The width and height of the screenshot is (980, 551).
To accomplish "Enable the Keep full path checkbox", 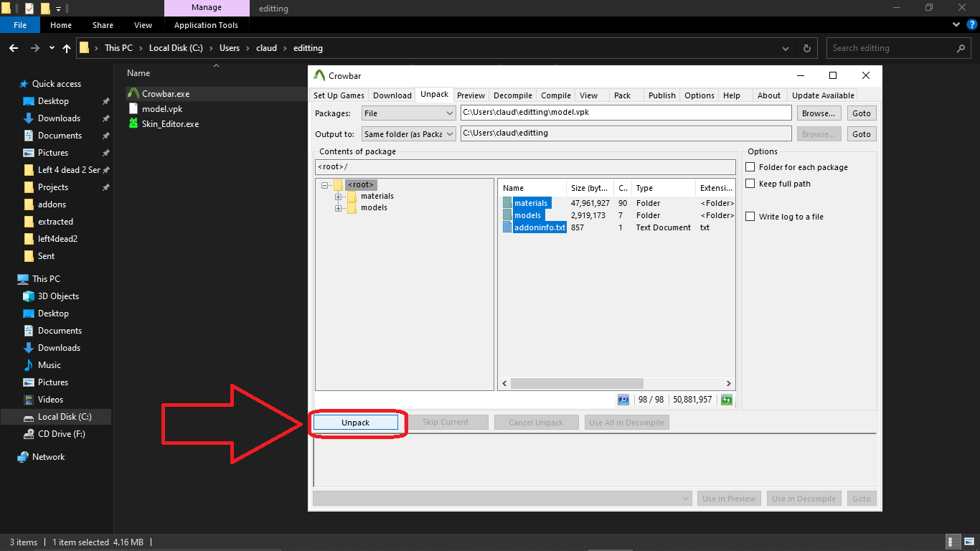I will click(x=750, y=184).
